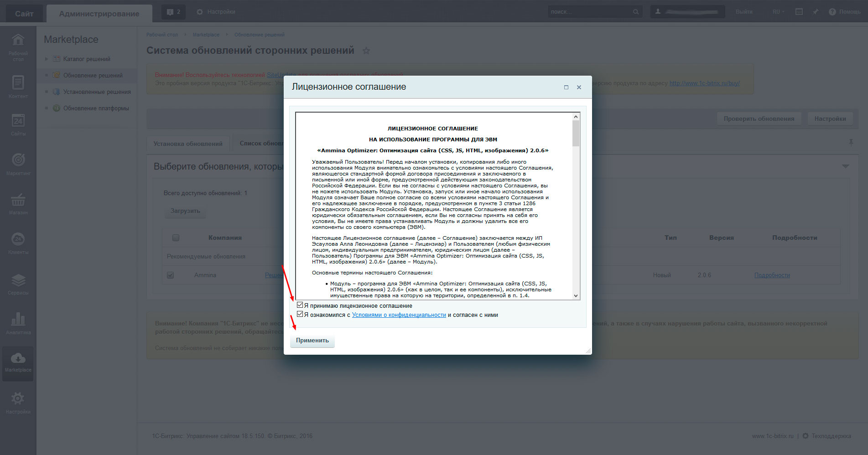Open the Установка обновлений tab
This screenshot has width=868, height=455.
click(x=188, y=144)
